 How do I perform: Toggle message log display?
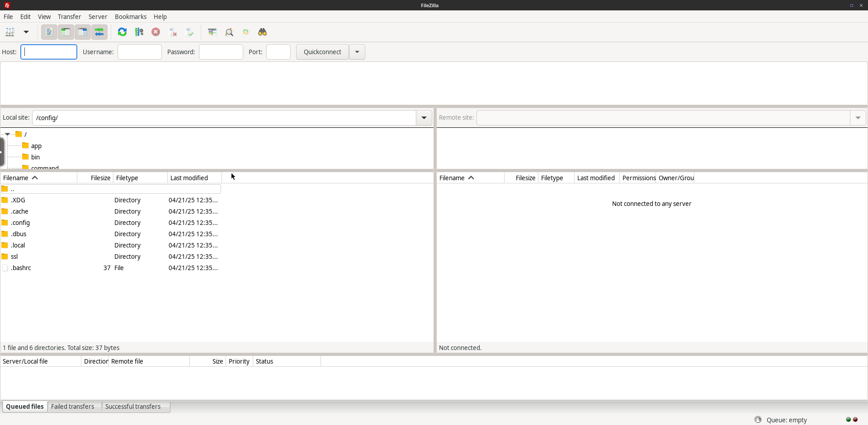pos(49,32)
